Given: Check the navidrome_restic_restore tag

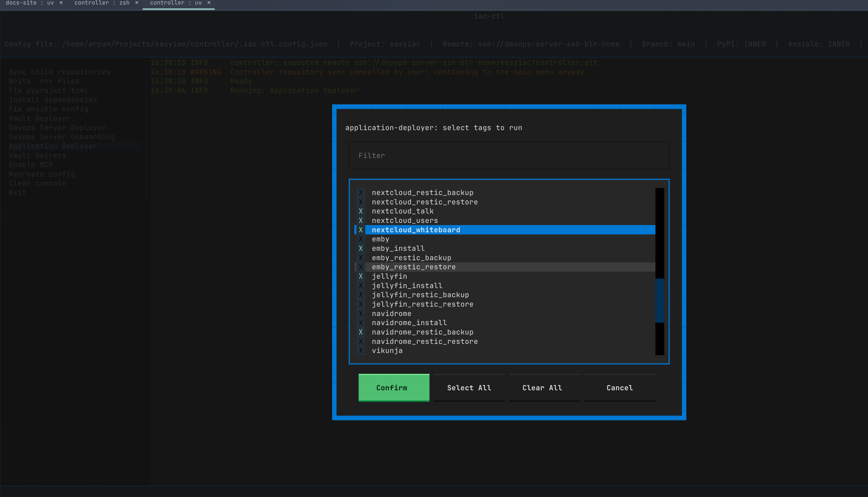Looking at the screenshot, I should point(505,341).
